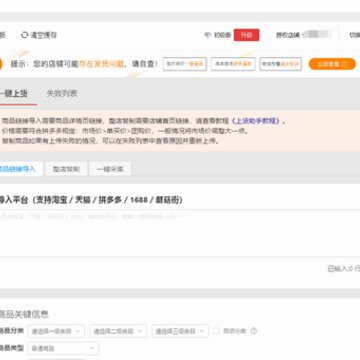Open the 请选择二级类目 dropdown

pyautogui.click(x=118, y=331)
